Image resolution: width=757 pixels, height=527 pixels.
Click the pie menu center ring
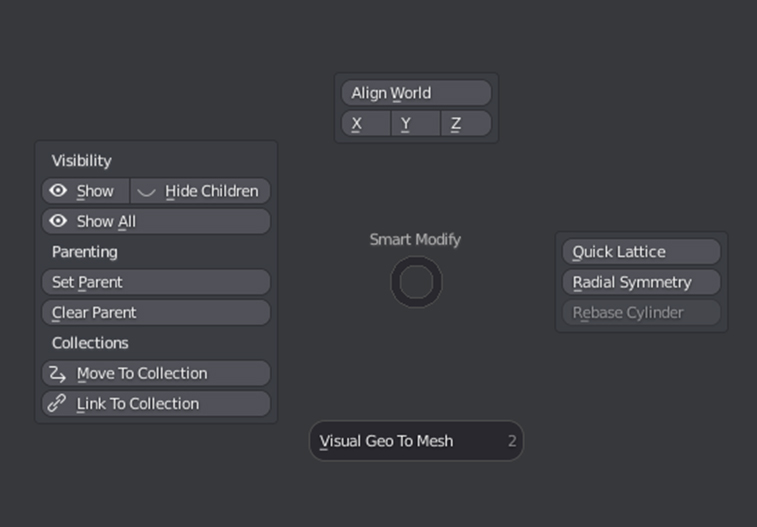coord(416,282)
